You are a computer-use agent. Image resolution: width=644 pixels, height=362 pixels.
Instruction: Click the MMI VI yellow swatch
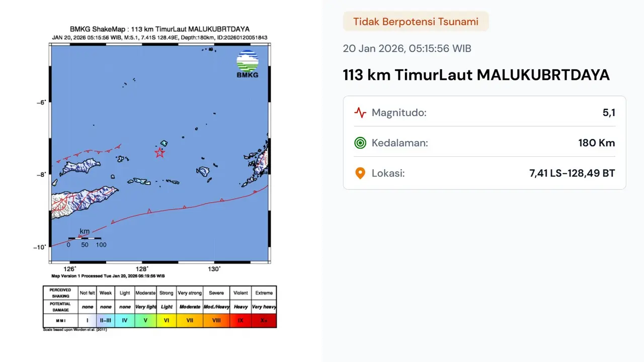[x=167, y=320]
